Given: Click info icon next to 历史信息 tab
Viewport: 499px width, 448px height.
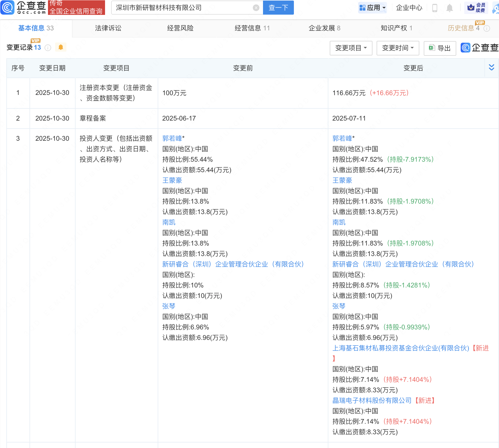Looking at the screenshot, I should click(487, 28).
